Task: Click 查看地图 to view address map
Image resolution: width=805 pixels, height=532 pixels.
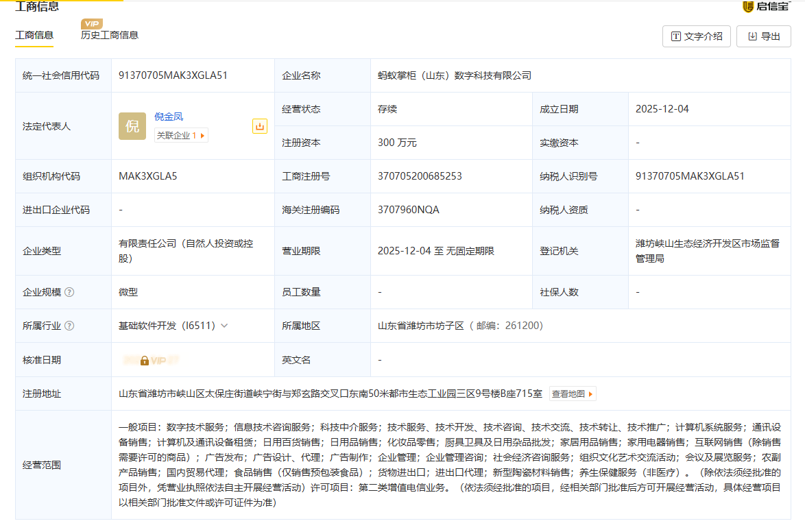Action: (573, 394)
